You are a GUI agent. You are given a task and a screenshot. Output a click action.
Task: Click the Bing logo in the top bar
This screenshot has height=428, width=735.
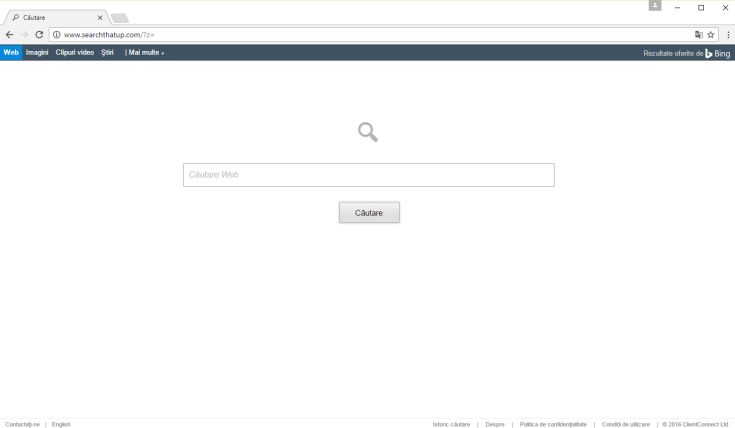pos(718,53)
